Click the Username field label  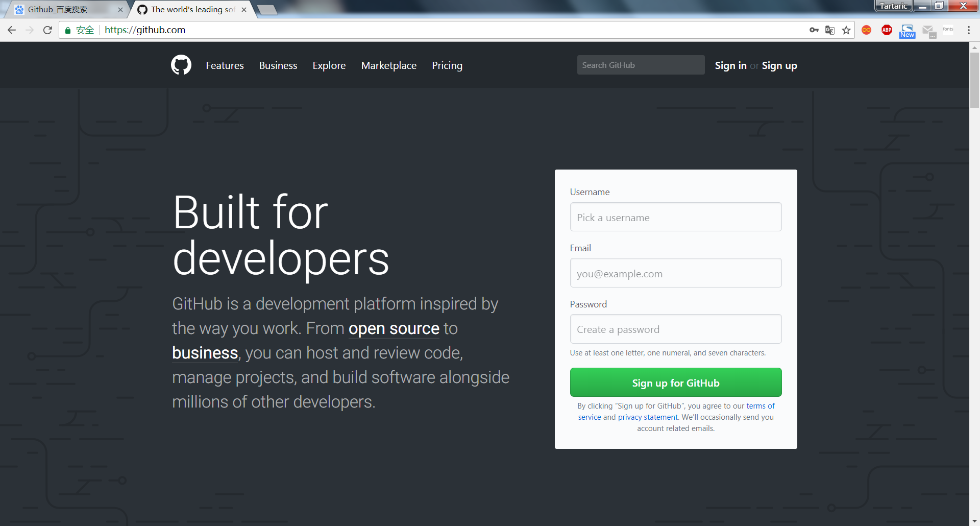click(590, 192)
